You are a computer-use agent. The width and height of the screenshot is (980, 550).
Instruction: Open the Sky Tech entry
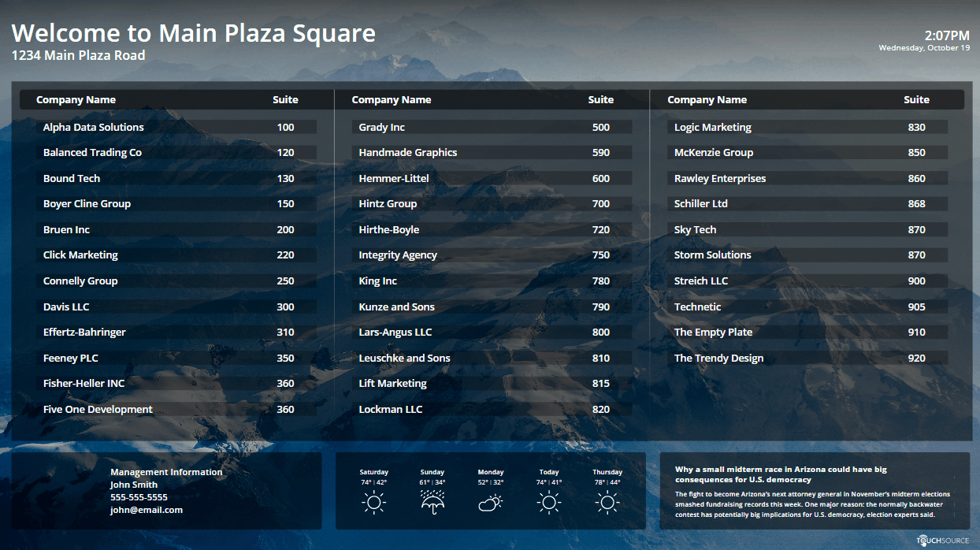point(807,229)
